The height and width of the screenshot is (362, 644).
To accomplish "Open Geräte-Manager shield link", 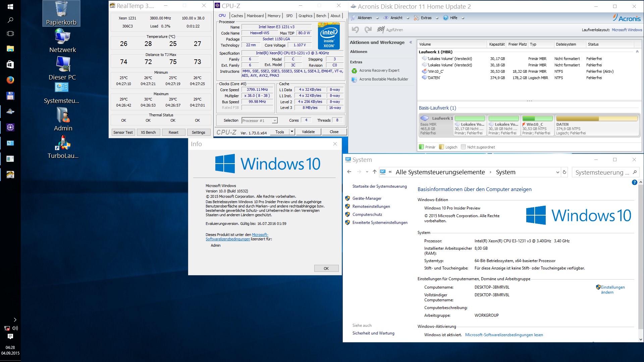I will [x=367, y=198].
